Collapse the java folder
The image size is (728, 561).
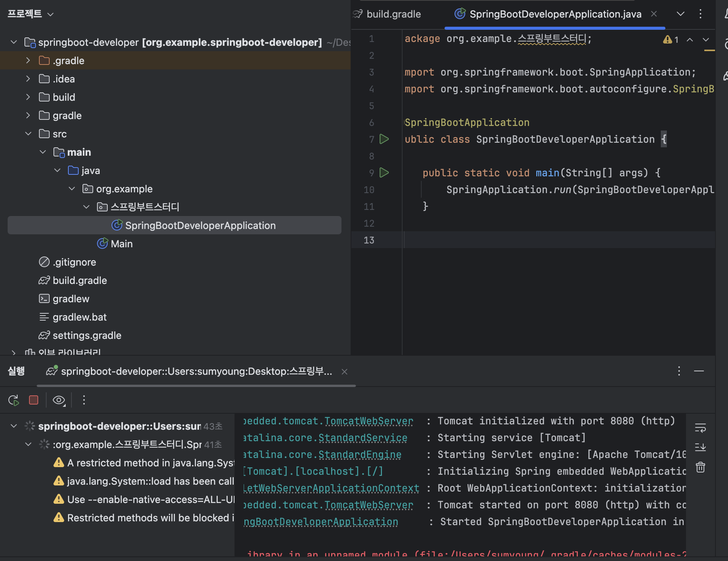point(57,170)
